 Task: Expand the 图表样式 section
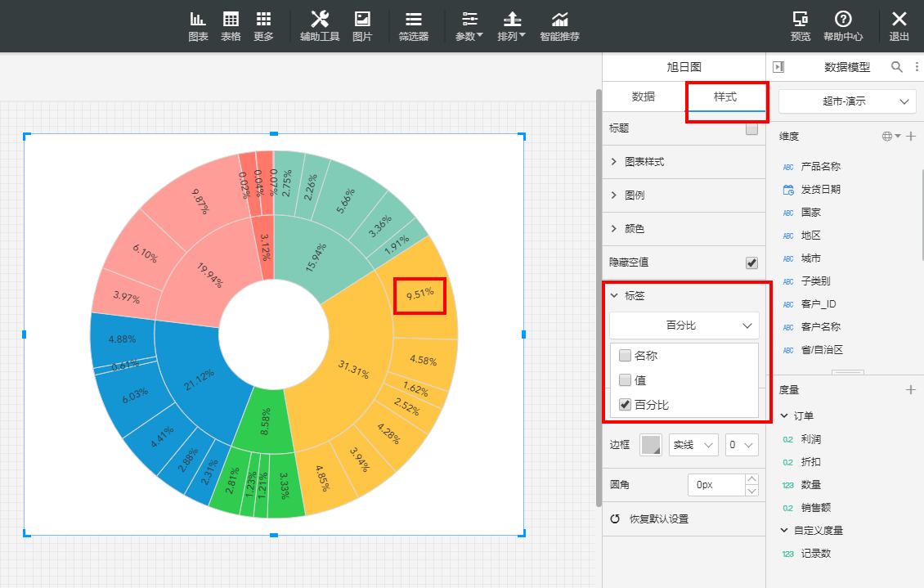click(644, 162)
